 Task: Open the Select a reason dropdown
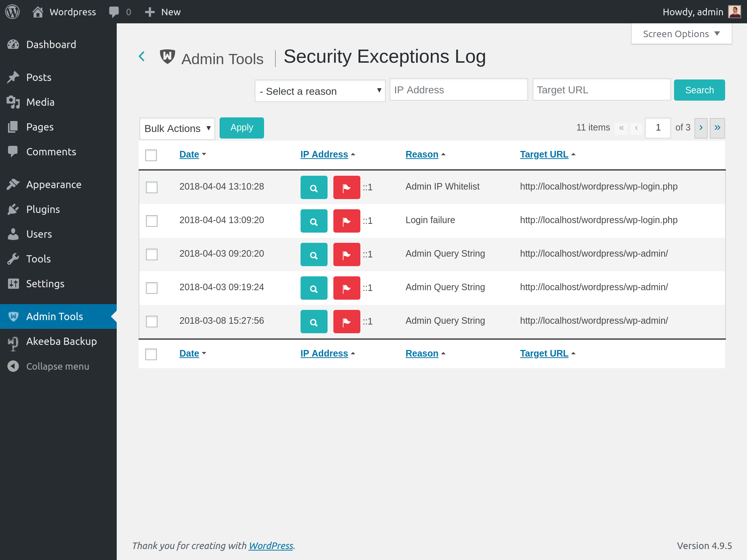tap(320, 91)
